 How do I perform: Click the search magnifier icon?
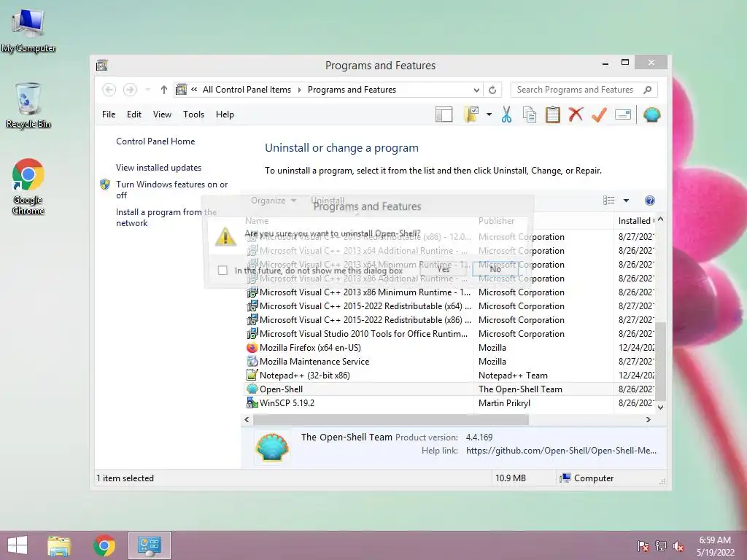(x=648, y=90)
